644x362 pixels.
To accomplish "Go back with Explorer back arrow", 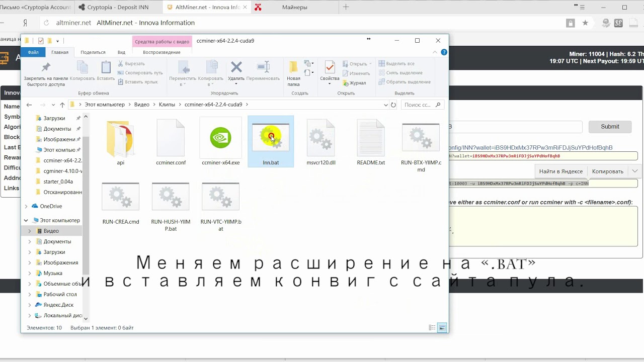I will 29,105.
